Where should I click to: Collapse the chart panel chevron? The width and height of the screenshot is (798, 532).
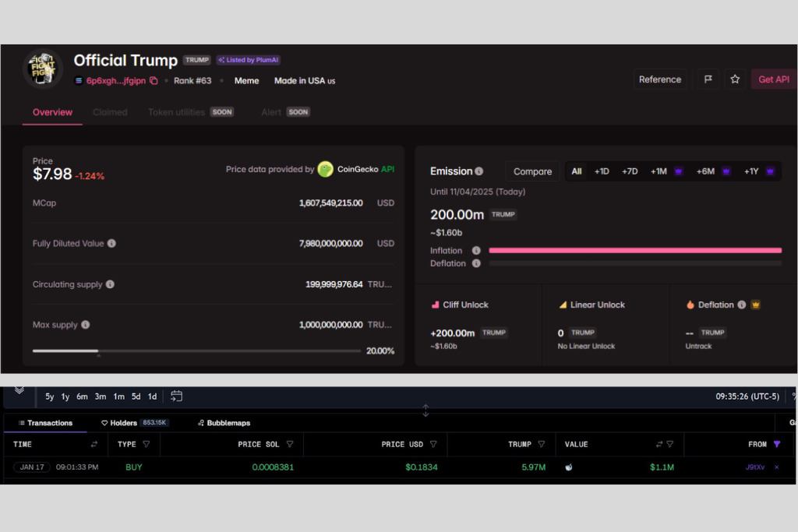(19, 390)
